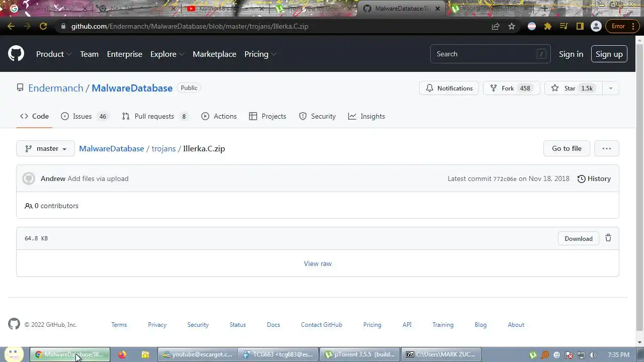Image resolution: width=644 pixels, height=362 pixels.
Task: Open the Product dropdown menu
Action: click(54, 54)
